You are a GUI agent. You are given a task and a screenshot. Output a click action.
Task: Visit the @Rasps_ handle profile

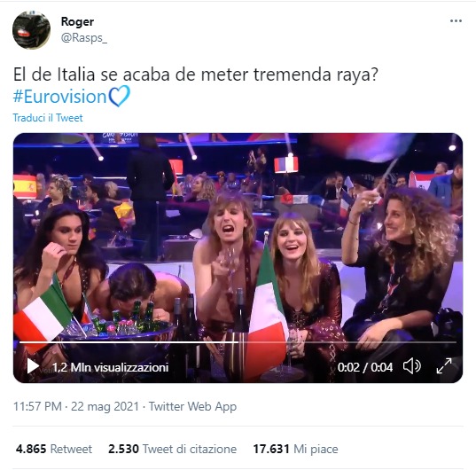[84, 38]
